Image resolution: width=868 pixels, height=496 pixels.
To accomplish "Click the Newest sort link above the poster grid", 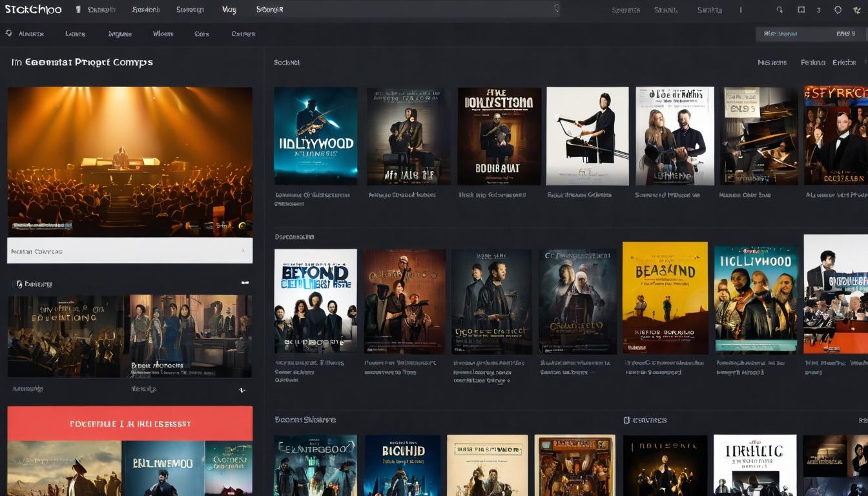I will click(772, 62).
